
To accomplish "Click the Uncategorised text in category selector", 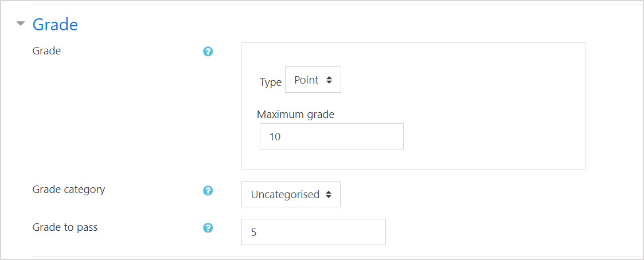I will coord(285,195).
